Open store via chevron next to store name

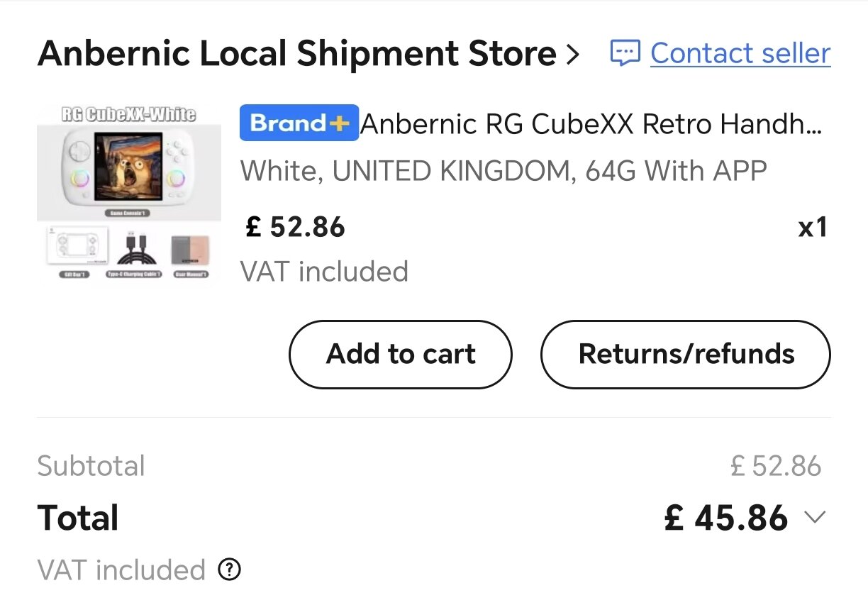point(573,55)
